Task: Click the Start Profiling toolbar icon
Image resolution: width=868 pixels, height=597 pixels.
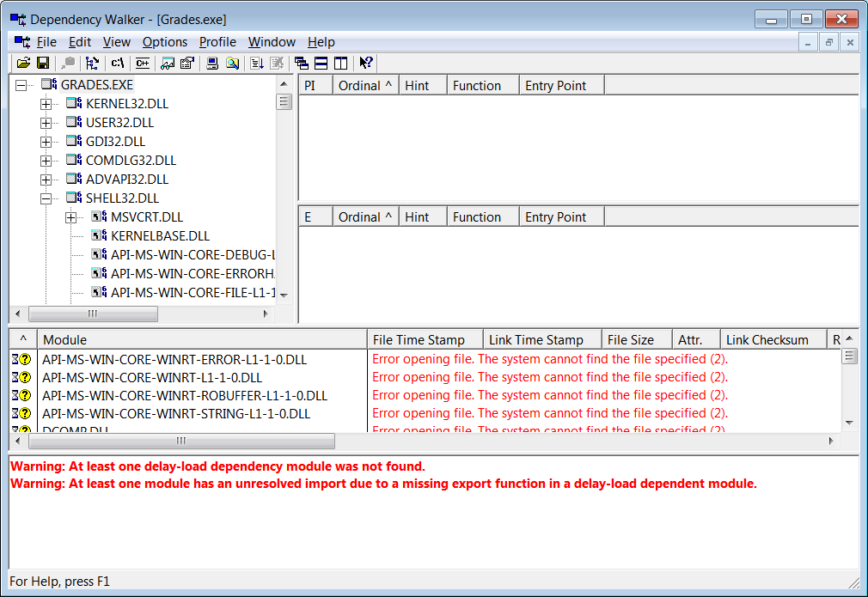Action: (257, 63)
